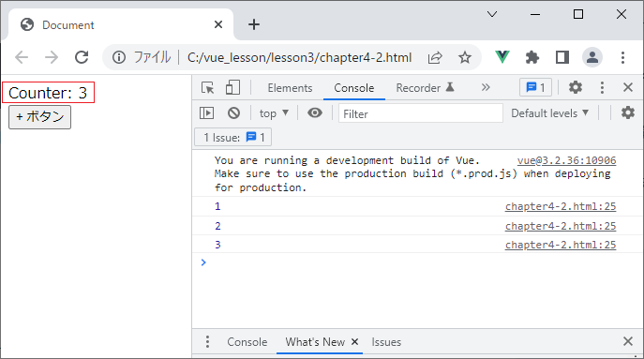Clear the console output

(233, 113)
